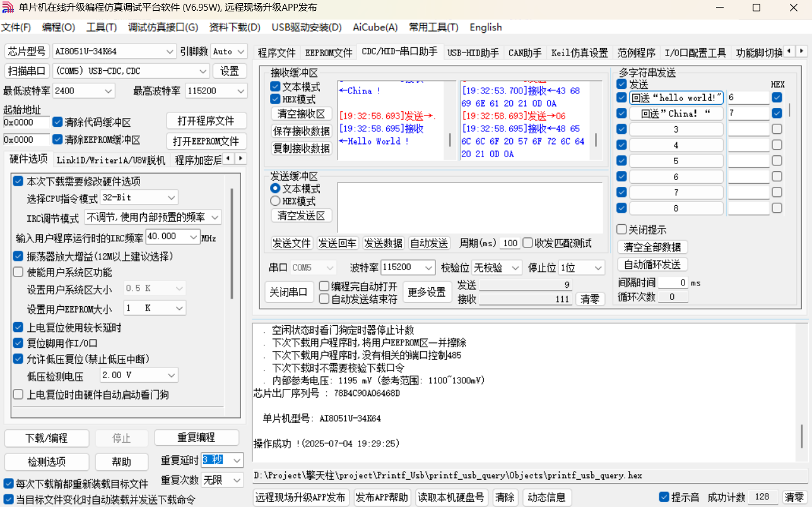Screen dimensions: 812x507
Task: Click the 下载/编程 button
Action: click(x=46, y=438)
